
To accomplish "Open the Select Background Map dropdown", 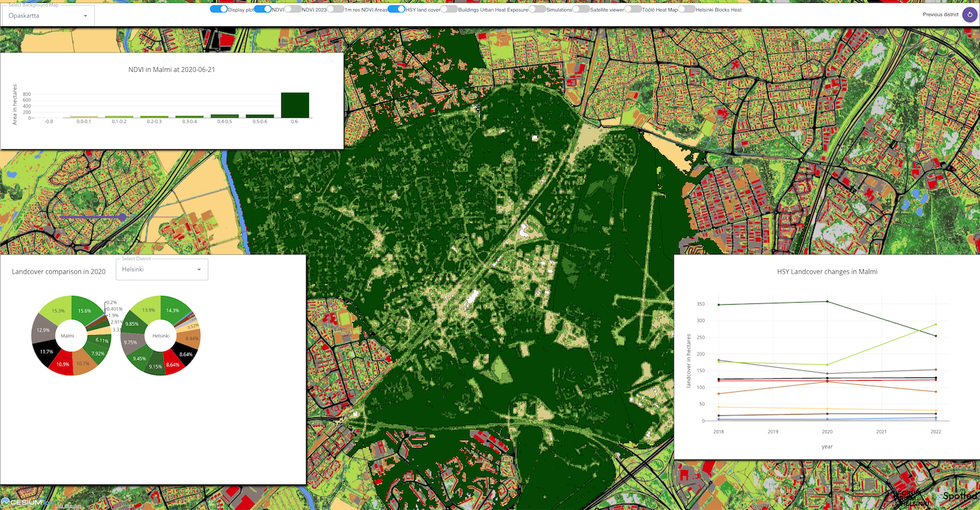I will coord(48,15).
